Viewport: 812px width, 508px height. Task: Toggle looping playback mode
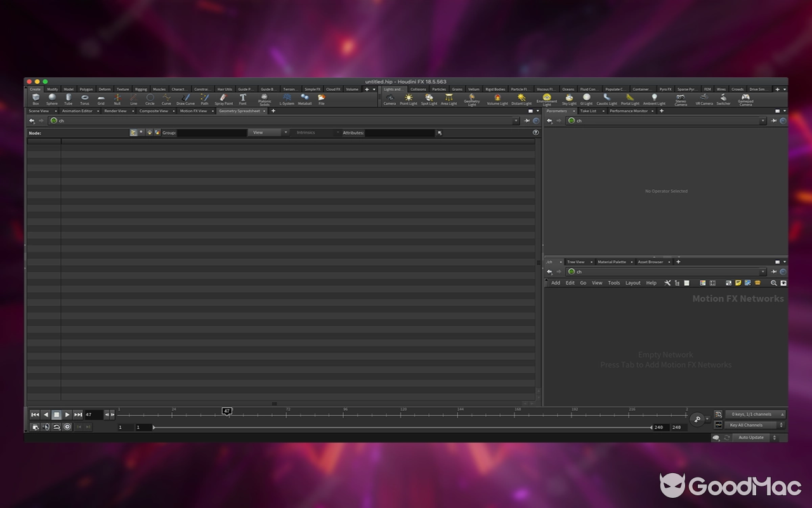tap(56, 427)
